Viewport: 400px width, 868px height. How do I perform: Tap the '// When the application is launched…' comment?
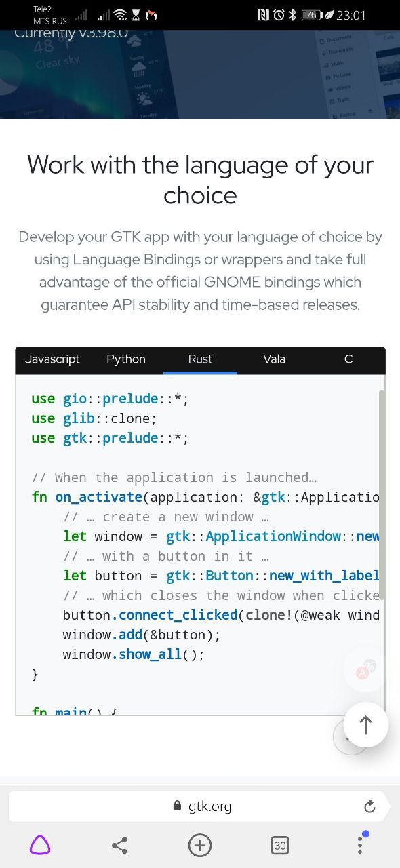(x=174, y=477)
